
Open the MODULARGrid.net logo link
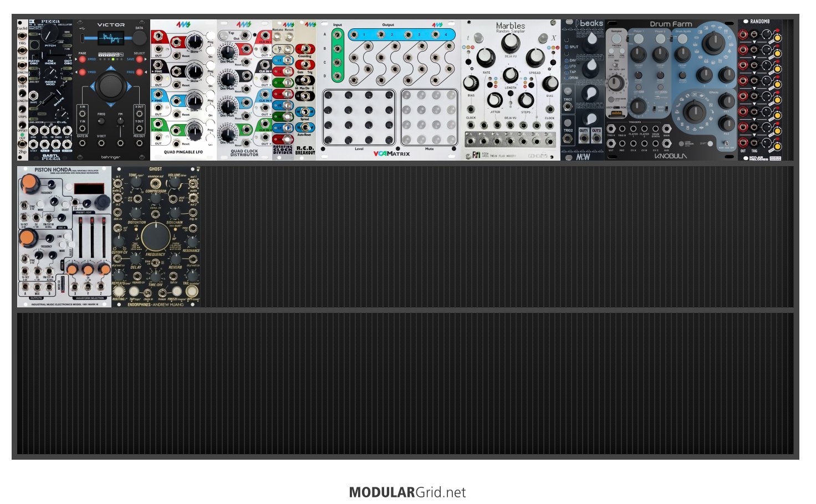click(407, 492)
